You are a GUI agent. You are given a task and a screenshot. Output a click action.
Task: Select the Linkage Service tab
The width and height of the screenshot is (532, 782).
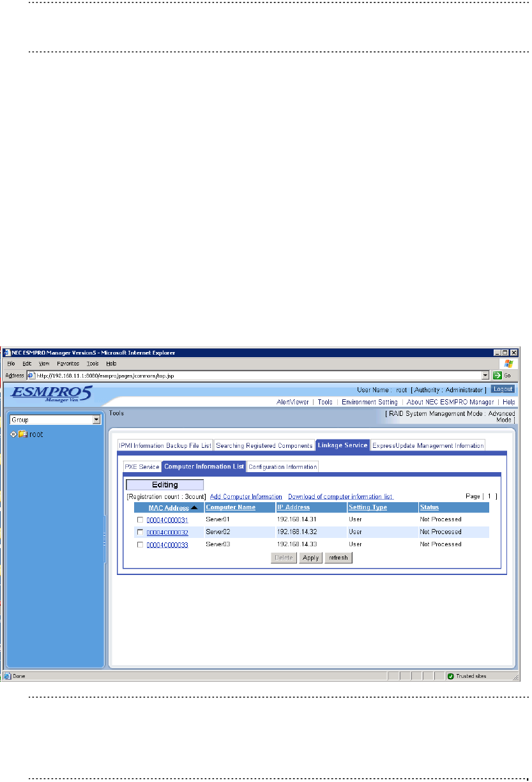[x=342, y=445]
